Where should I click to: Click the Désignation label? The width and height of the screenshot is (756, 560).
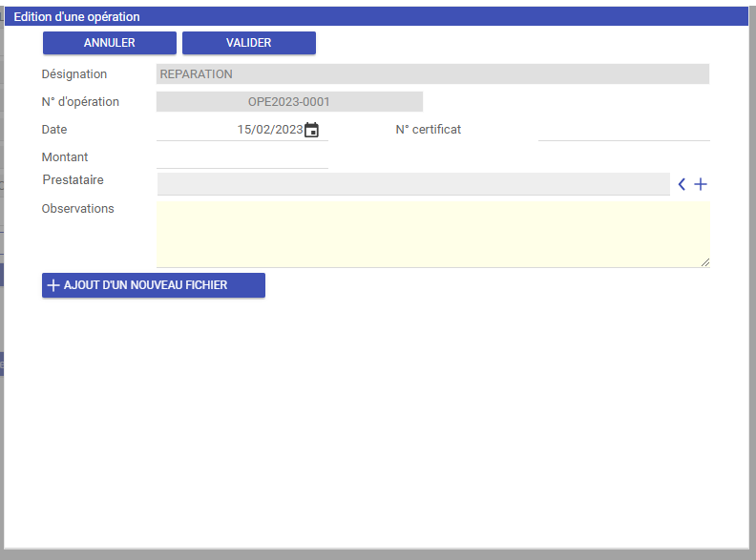tap(74, 74)
